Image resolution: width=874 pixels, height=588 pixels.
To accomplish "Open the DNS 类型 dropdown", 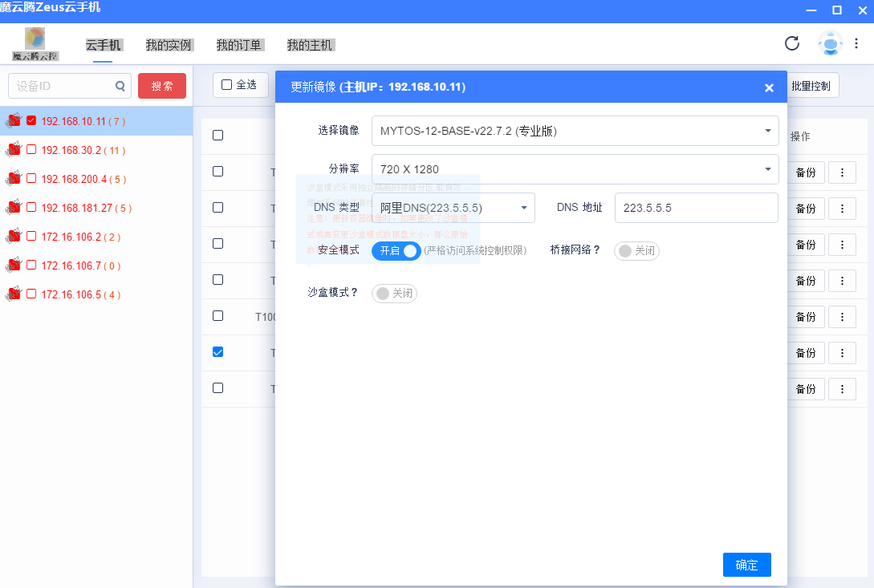I will pyautogui.click(x=453, y=207).
